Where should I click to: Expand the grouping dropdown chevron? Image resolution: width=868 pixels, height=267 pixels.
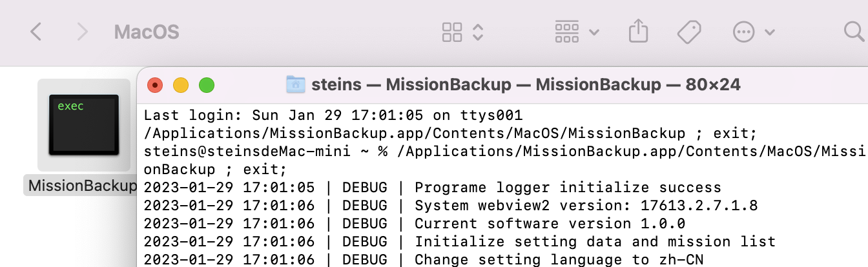[594, 32]
